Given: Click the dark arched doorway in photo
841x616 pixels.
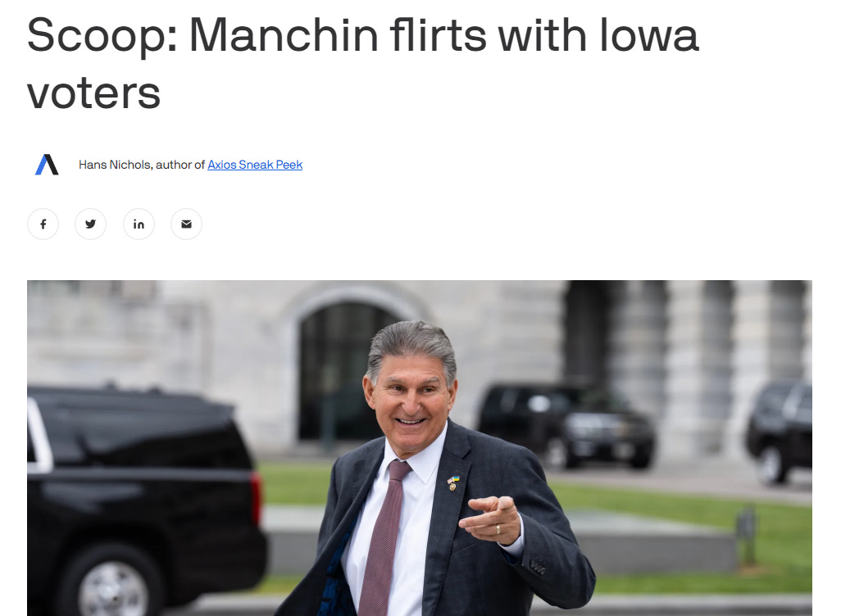Looking at the screenshot, I should (343, 372).
